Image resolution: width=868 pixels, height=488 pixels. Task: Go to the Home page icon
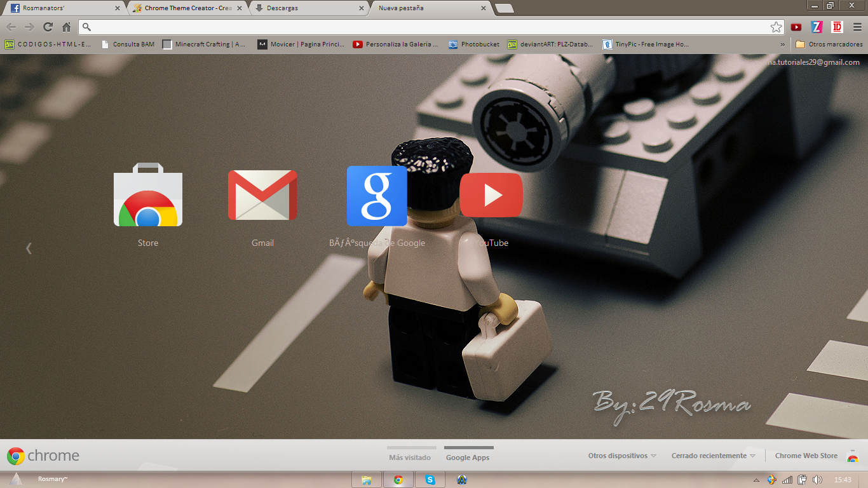pos(66,27)
